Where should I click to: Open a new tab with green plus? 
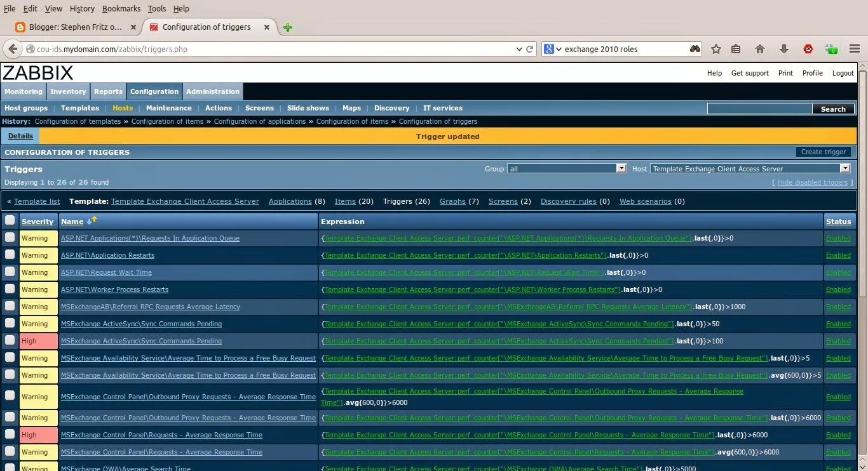coord(288,27)
